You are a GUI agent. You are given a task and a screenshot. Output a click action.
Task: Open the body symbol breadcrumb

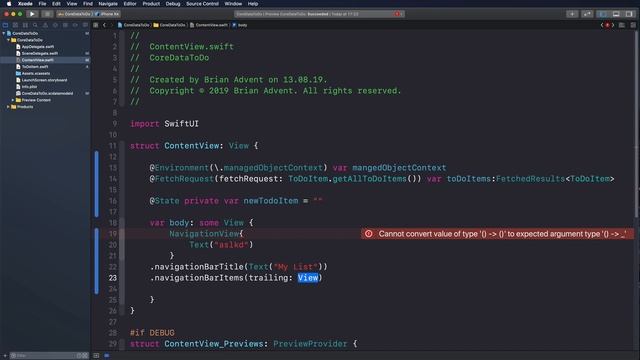click(x=240, y=25)
